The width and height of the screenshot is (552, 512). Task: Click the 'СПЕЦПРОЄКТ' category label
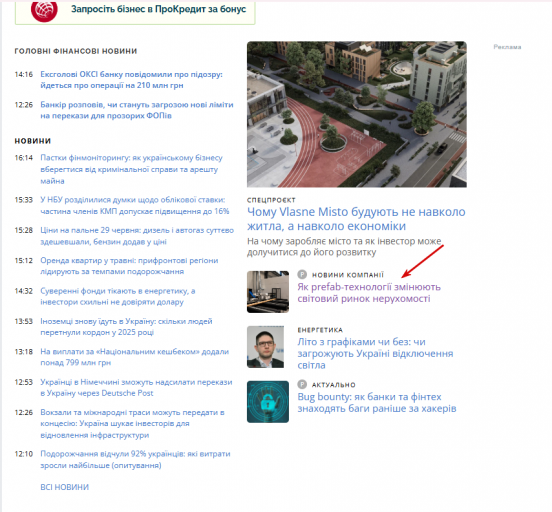[271, 200]
